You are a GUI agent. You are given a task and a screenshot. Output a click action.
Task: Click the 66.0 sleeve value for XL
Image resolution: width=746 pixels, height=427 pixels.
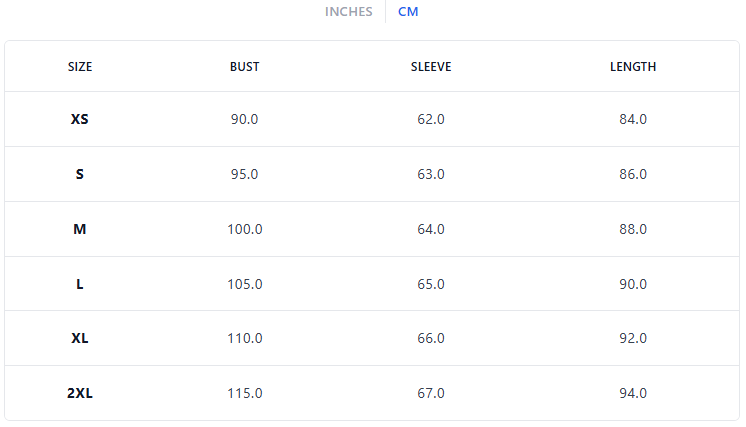coord(431,338)
